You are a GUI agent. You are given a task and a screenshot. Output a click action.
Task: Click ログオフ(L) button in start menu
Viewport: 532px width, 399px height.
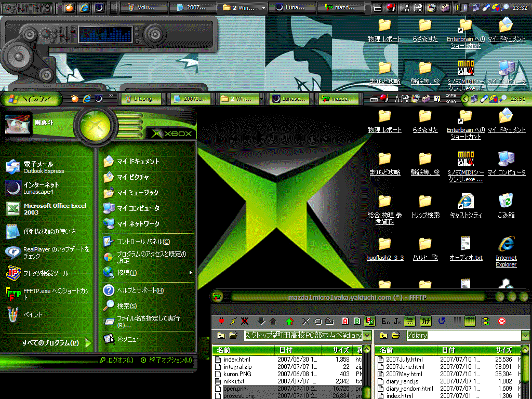116,360
